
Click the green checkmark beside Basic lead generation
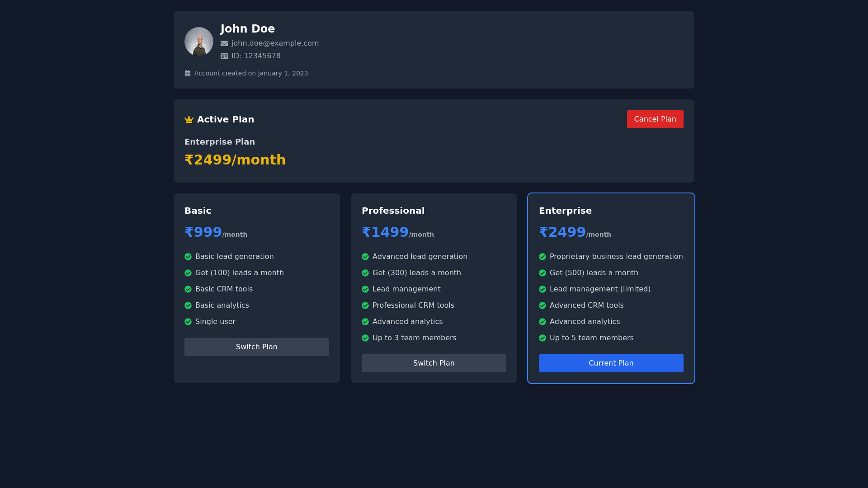188,256
